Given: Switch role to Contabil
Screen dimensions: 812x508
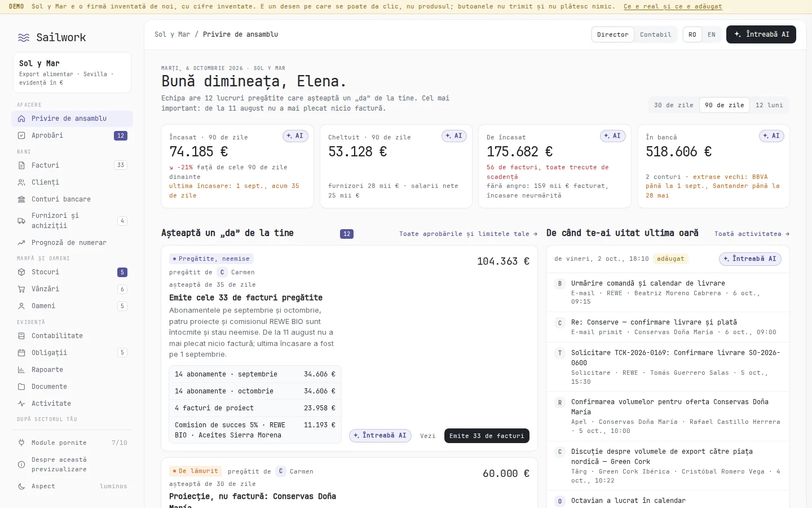Looking at the screenshot, I should click(655, 34).
